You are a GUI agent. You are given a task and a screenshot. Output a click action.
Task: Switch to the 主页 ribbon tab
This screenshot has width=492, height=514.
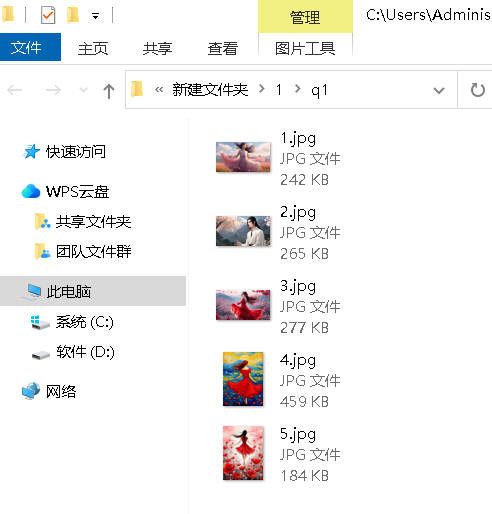click(x=93, y=49)
